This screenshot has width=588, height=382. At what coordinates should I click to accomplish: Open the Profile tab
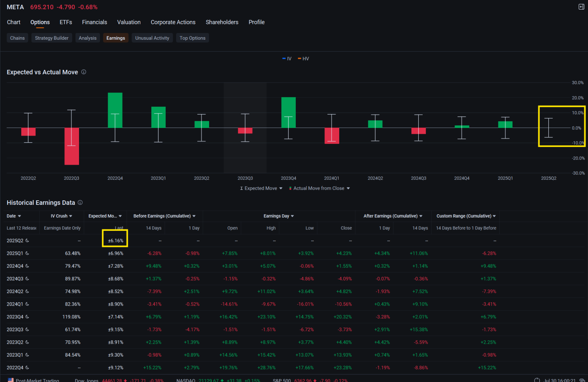[x=257, y=22]
